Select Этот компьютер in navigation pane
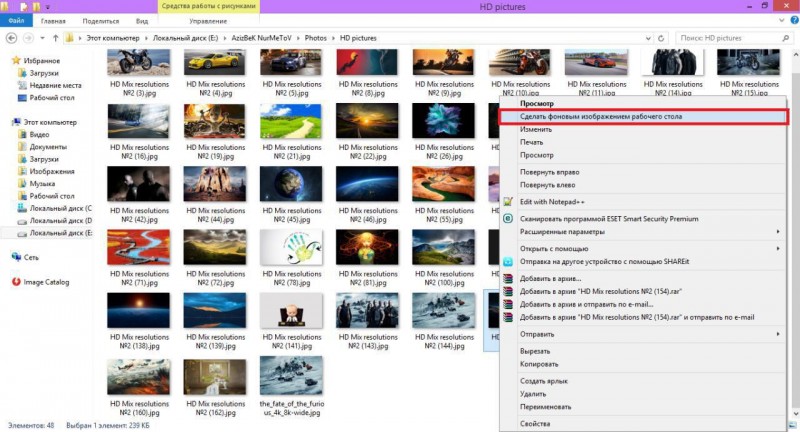This screenshot has width=800, height=432. click(x=50, y=122)
